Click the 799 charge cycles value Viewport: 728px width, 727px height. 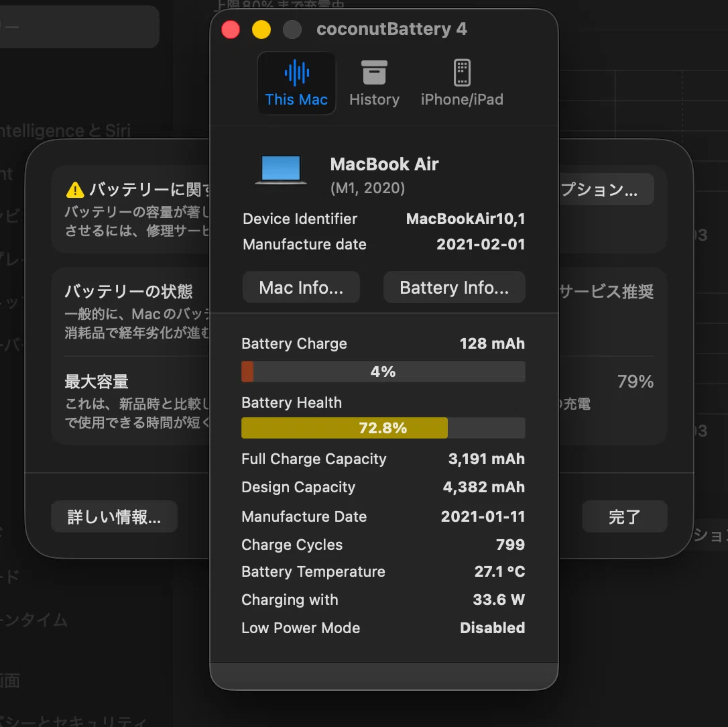pos(510,545)
